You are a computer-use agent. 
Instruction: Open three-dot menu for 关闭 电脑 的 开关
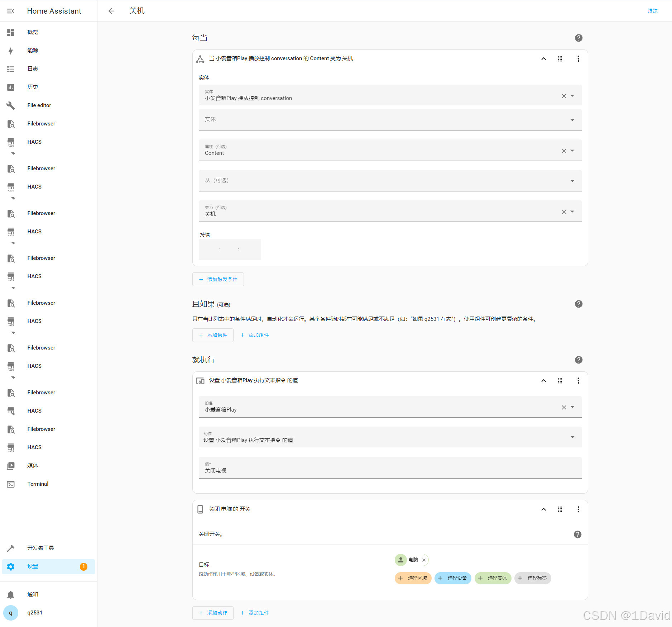pyautogui.click(x=578, y=509)
